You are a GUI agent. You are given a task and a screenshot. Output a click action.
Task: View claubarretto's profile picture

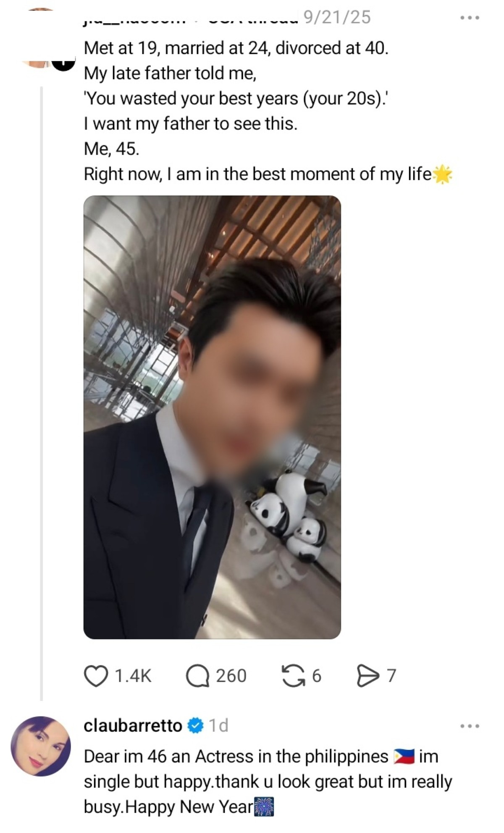(41, 746)
